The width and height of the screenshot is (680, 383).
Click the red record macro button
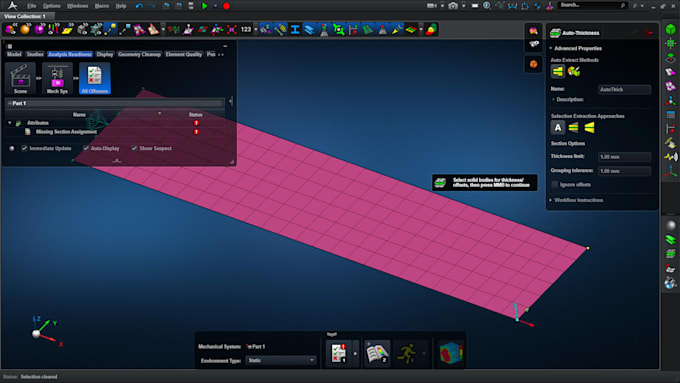(x=226, y=6)
